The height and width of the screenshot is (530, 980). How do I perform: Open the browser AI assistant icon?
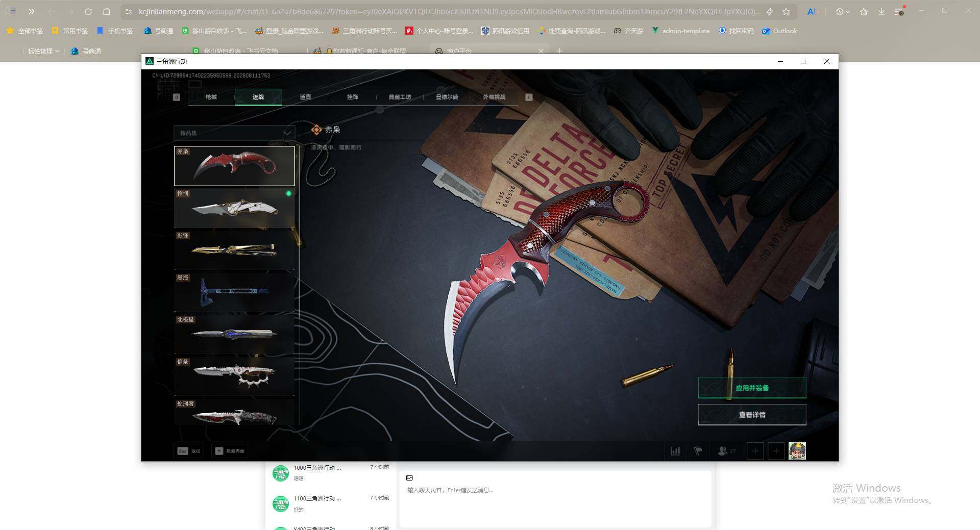812,11
